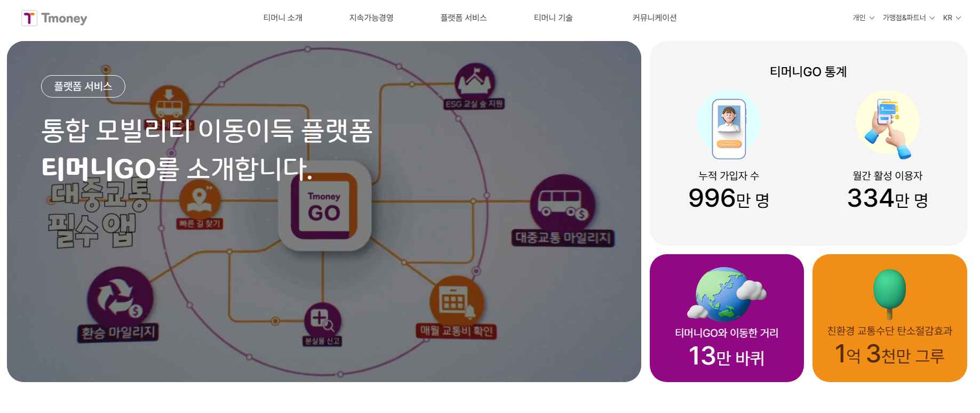
Task: Click the 플랫폼 서비스 pill button
Action: pos(83,86)
